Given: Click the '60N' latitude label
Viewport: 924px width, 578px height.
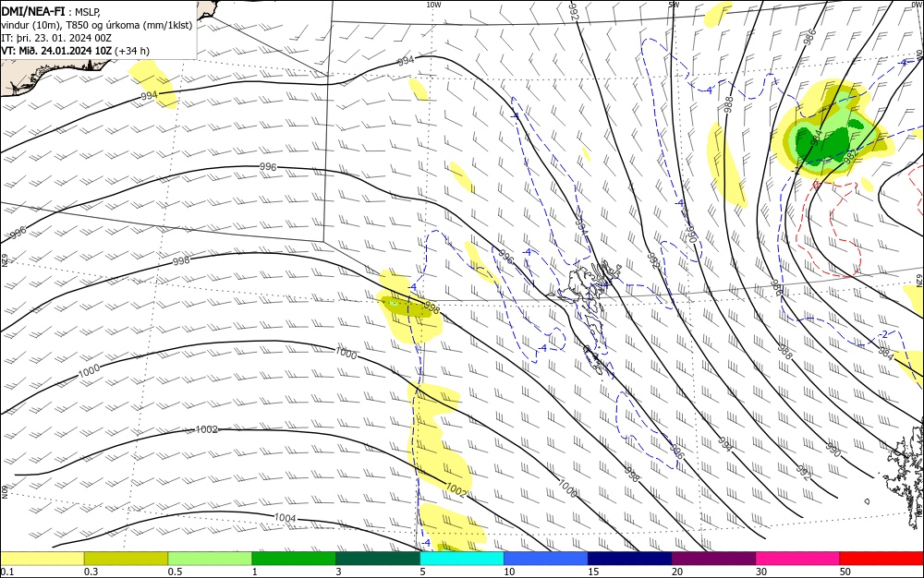Looking at the screenshot, I should coord(4,491).
